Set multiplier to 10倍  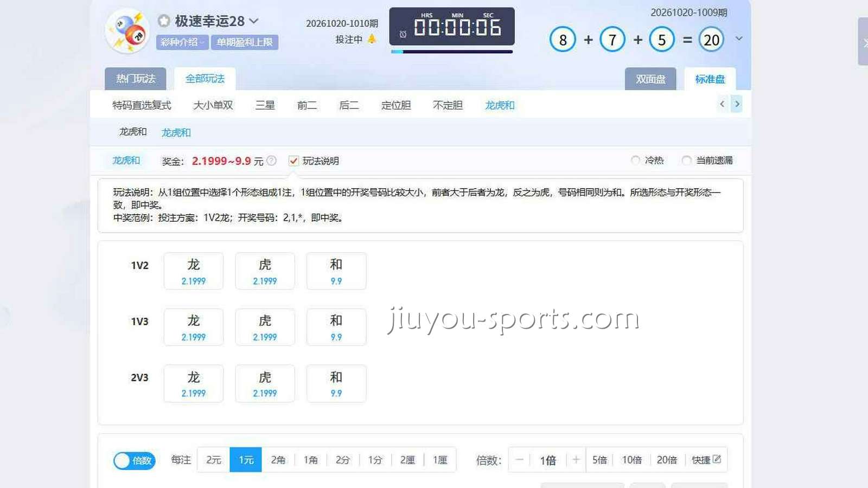pos(632,460)
